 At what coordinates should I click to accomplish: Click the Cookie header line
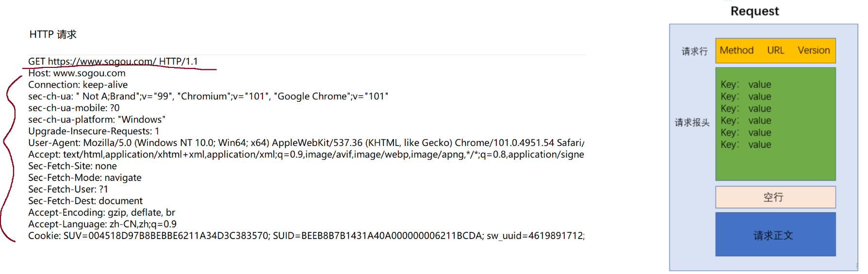click(306, 236)
